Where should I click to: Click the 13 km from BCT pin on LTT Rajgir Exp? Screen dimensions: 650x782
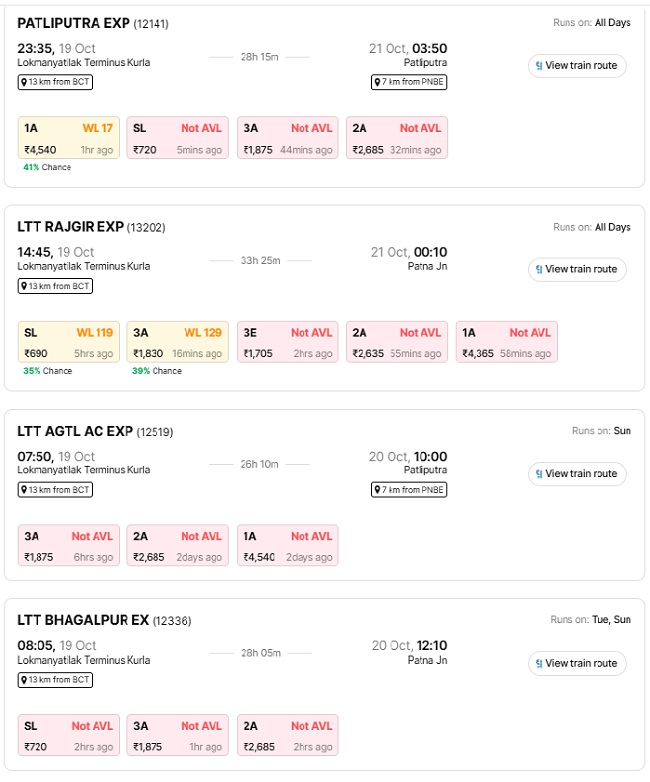(55, 286)
